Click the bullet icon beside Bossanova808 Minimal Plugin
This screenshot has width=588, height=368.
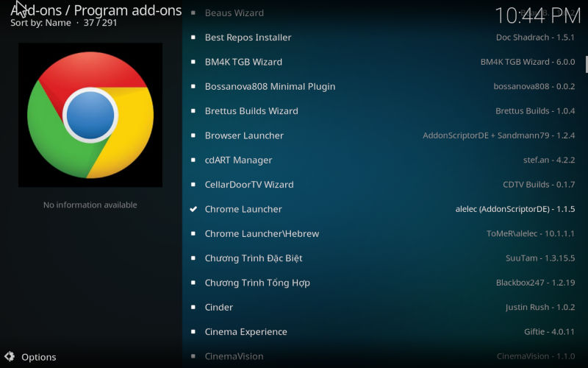point(193,86)
